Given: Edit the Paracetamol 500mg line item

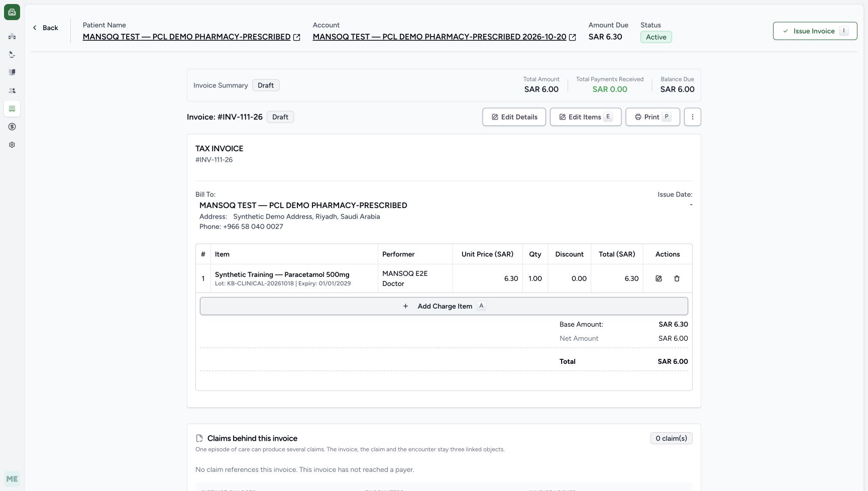Looking at the screenshot, I should tap(659, 278).
